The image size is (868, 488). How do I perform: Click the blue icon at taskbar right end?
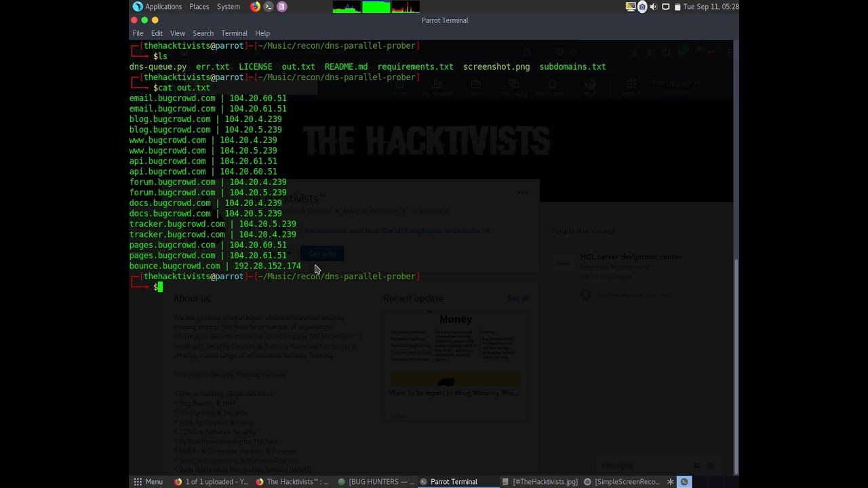[x=684, y=482]
